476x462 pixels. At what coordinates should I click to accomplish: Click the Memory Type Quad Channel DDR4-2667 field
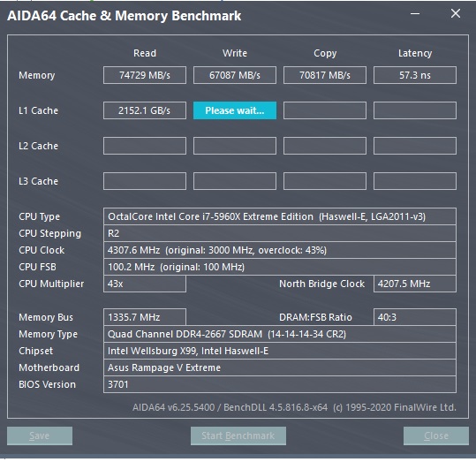point(280,334)
